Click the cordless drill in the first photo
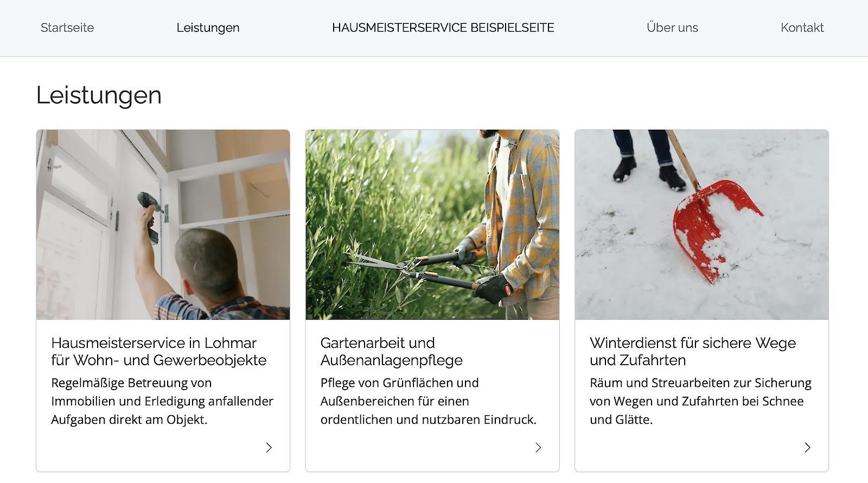Screen dimensions: 868x483 [150, 215]
